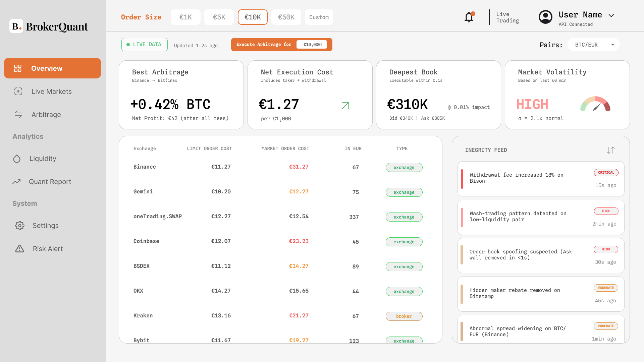Click OKX limit order cost €14.27
Screen dimensions: 644x362
(x=221, y=291)
